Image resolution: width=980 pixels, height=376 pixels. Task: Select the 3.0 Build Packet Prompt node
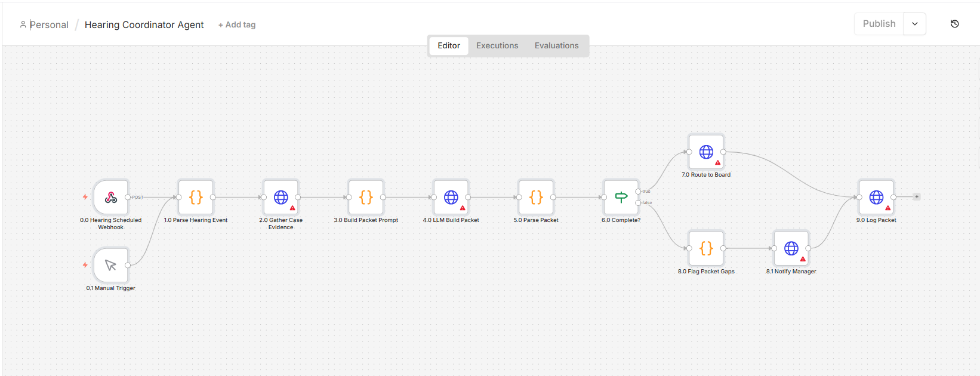pyautogui.click(x=366, y=197)
